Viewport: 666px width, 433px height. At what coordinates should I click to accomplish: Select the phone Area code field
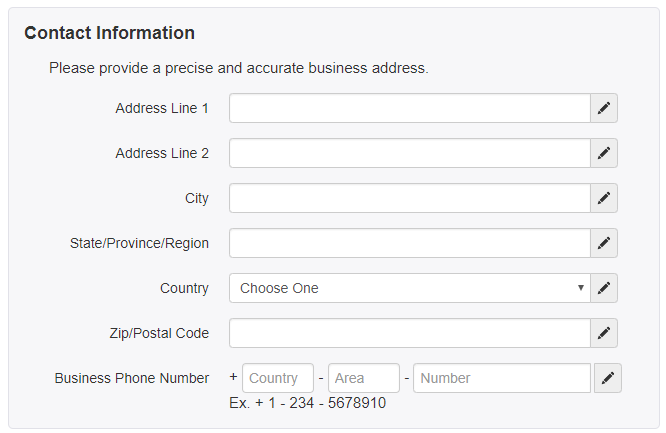point(364,378)
